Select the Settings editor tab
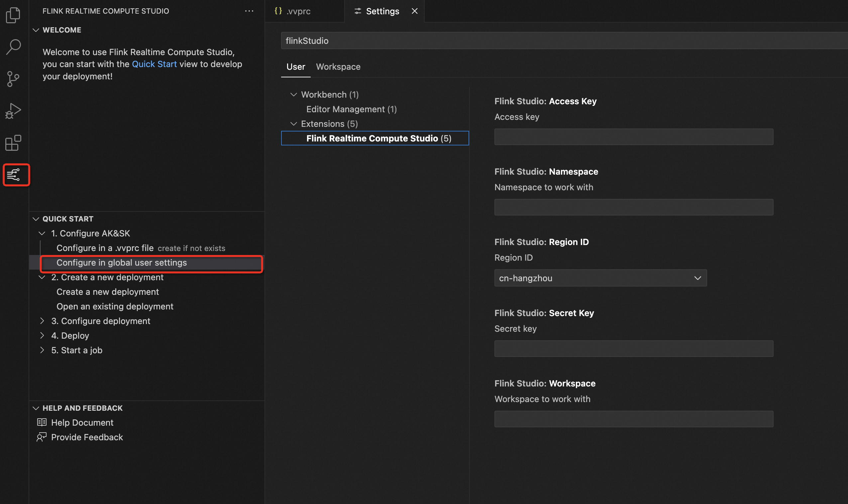 coord(384,11)
